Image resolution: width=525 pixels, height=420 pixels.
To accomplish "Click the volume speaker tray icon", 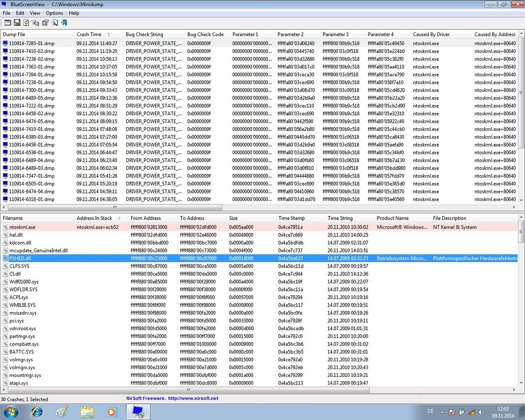I will click(481, 412).
